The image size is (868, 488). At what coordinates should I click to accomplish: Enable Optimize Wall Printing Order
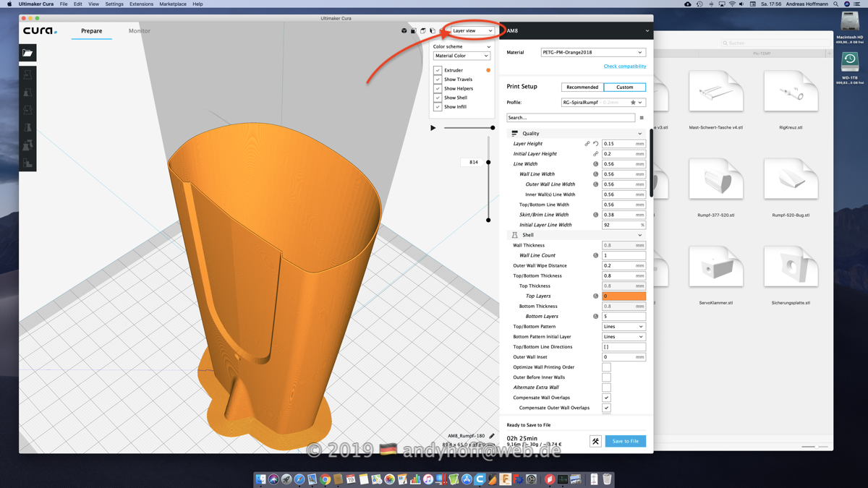[x=606, y=367]
